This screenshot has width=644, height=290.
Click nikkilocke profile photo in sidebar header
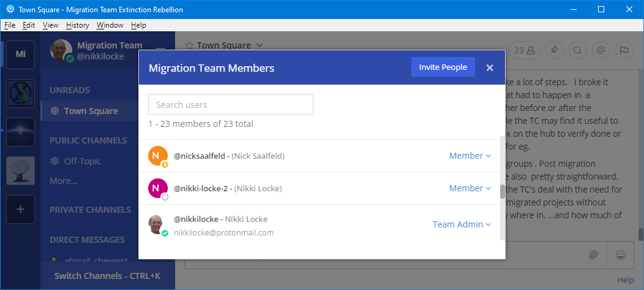pyautogui.click(x=61, y=50)
